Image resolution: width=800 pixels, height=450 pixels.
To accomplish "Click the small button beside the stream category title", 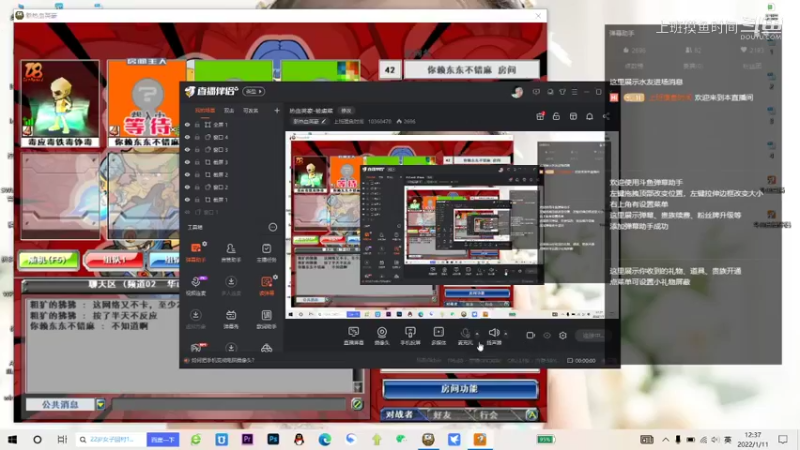I will tap(346, 111).
